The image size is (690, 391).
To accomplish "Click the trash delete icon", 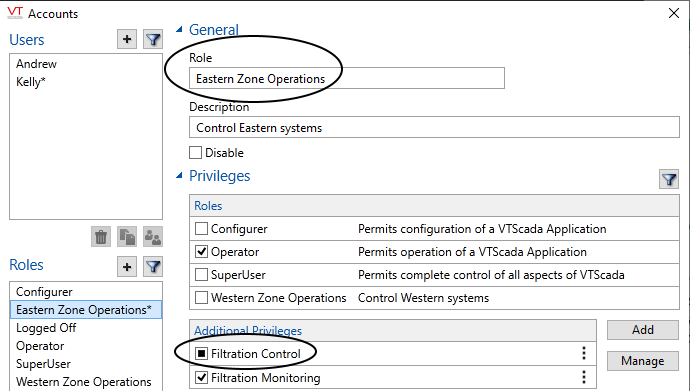I will pos(101,237).
